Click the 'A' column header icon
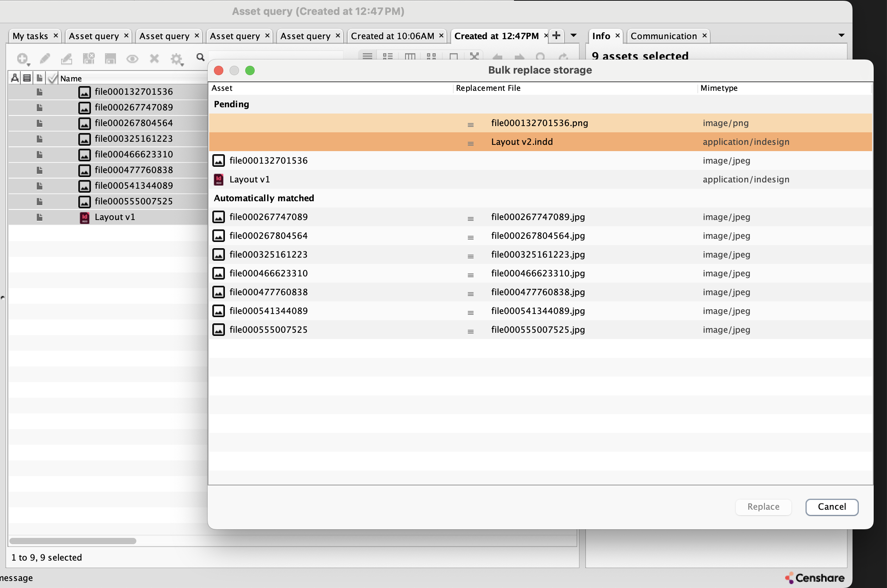Image resolution: width=887 pixels, height=588 pixels. pyautogui.click(x=15, y=78)
